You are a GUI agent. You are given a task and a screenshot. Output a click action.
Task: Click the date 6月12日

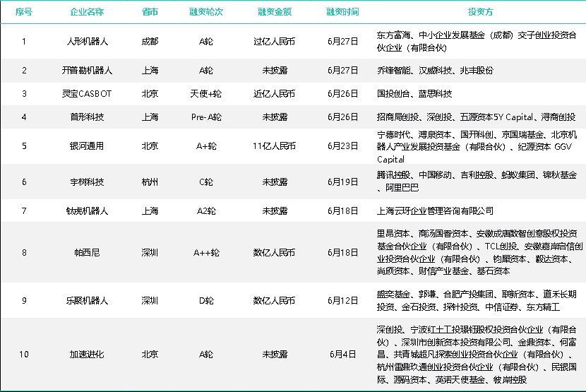click(x=342, y=300)
